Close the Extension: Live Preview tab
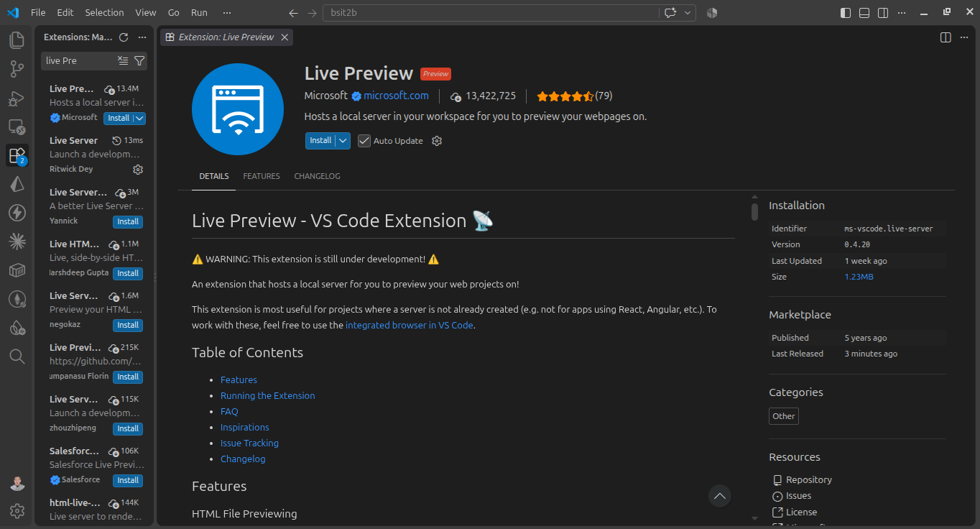This screenshot has height=529, width=980. pyautogui.click(x=285, y=37)
